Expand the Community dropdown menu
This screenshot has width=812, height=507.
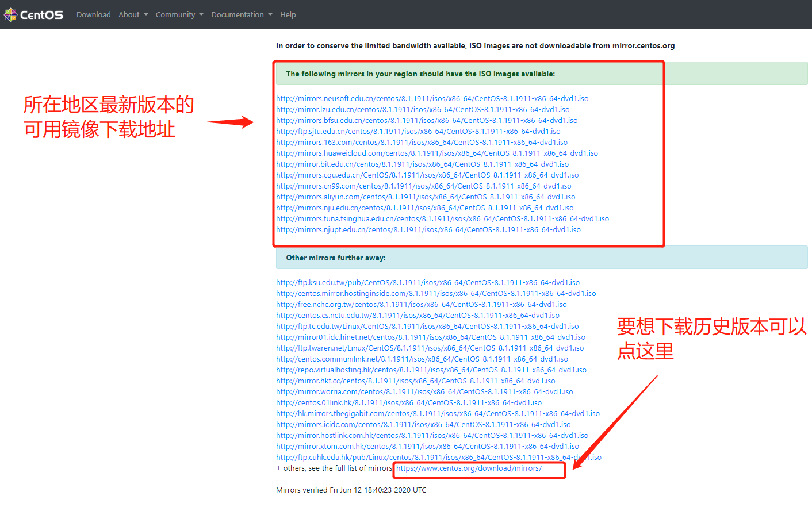click(179, 14)
